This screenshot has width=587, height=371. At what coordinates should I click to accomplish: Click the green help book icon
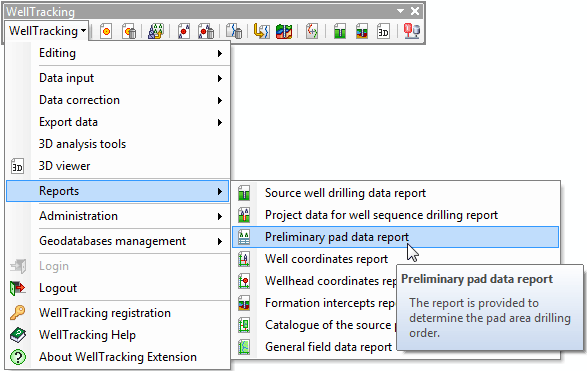tap(18, 335)
